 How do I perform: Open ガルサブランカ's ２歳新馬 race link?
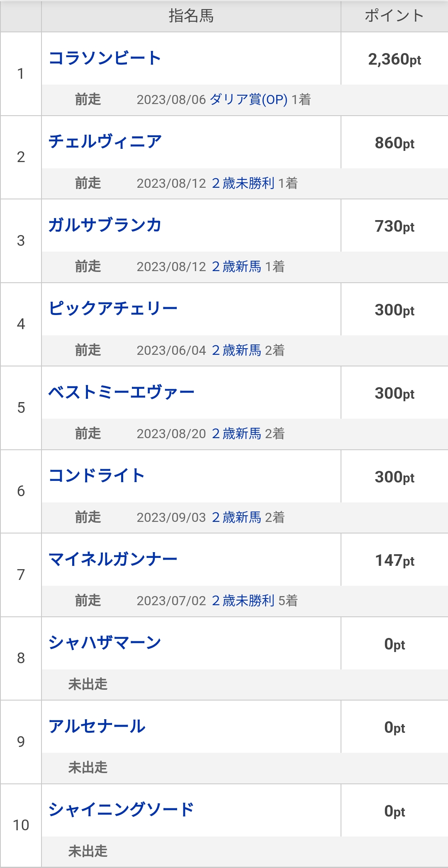tap(236, 267)
